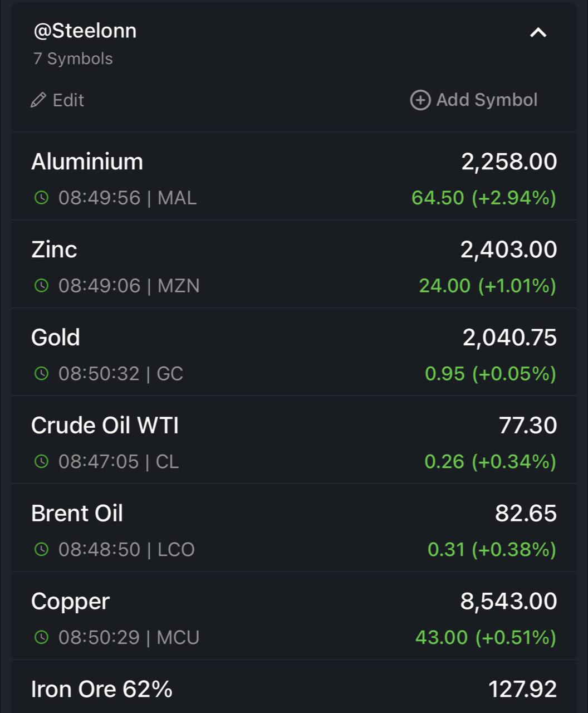Viewport: 588px width, 713px height.
Task: Click the @Steelonn watchlist title
Action: [x=85, y=31]
